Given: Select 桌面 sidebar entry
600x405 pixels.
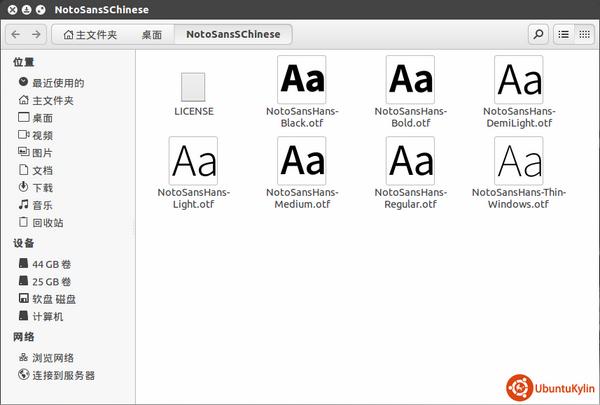Looking at the screenshot, I should coord(42,118).
